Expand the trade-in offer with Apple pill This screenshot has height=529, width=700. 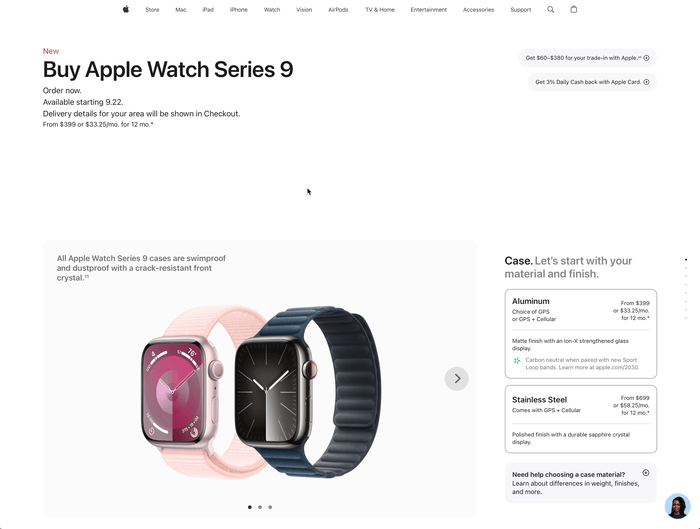click(x=587, y=58)
